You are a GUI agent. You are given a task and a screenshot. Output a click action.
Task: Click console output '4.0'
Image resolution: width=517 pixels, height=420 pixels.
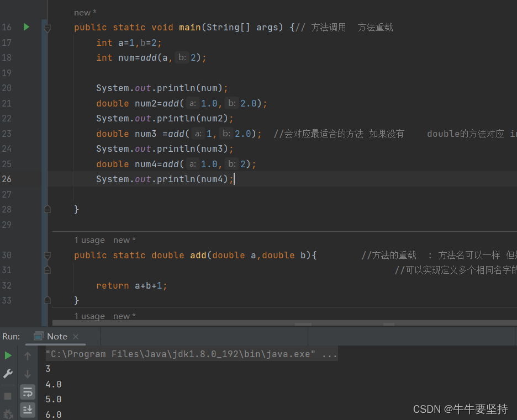(x=54, y=384)
